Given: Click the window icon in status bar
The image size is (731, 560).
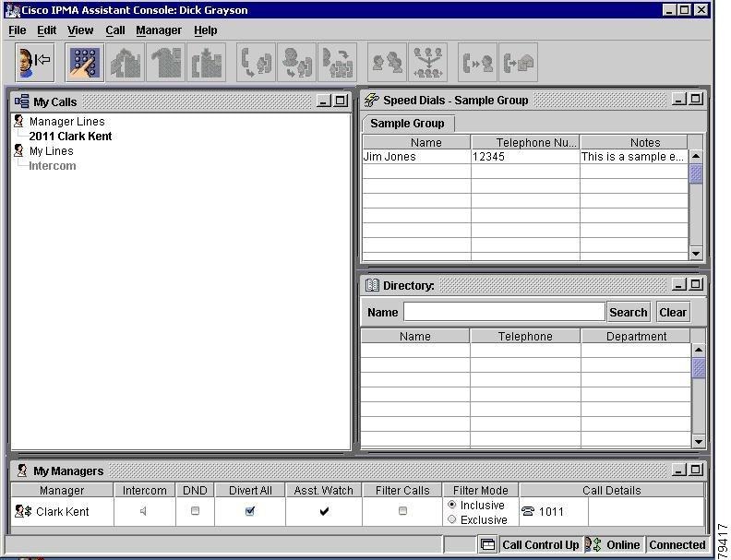Looking at the screenshot, I should click(487, 544).
